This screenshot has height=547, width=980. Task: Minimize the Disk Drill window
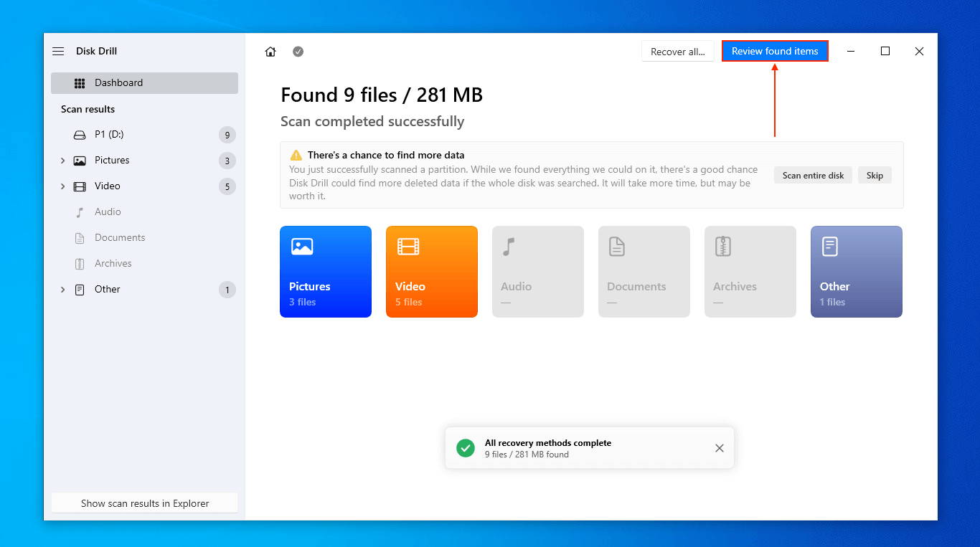[x=851, y=52]
